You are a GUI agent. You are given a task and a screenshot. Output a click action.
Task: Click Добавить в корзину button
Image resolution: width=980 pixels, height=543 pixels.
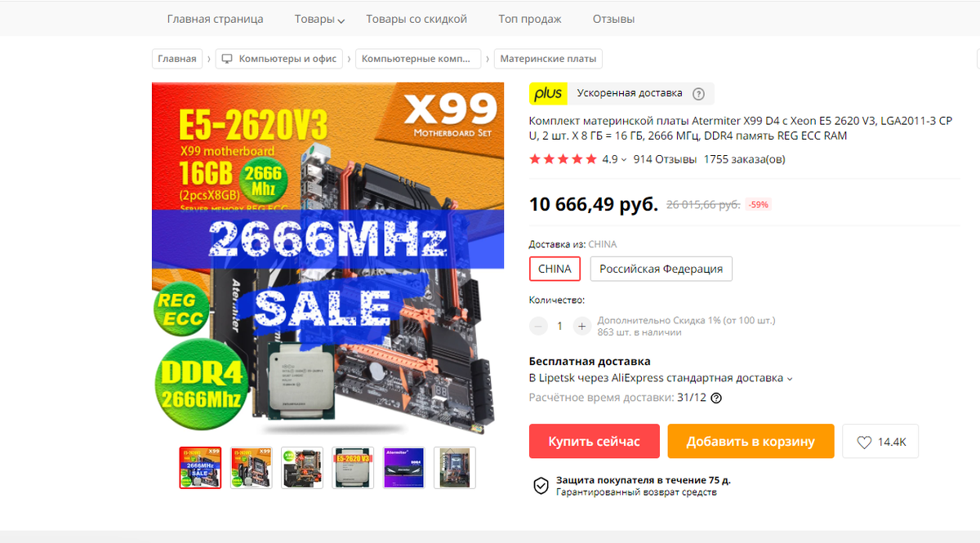click(x=751, y=441)
